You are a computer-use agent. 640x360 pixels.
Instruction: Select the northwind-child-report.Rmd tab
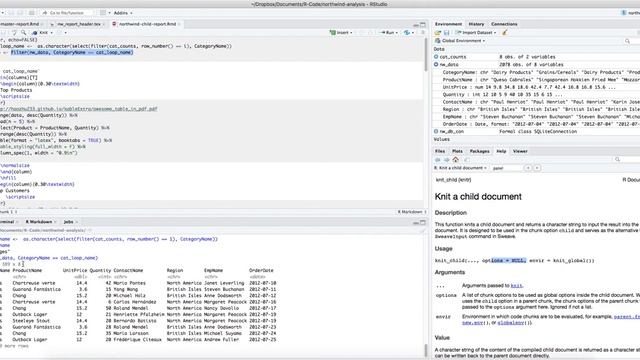click(147, 24)
